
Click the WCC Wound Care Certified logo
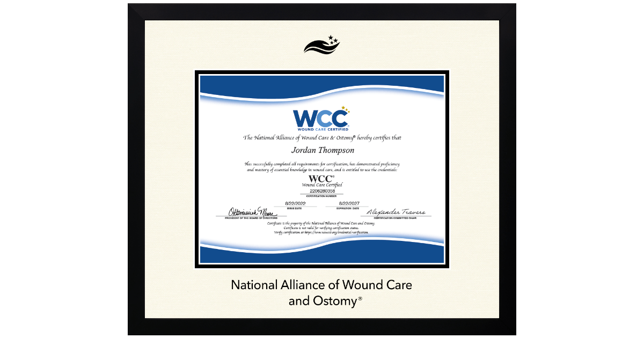click(x=321, y=120)
